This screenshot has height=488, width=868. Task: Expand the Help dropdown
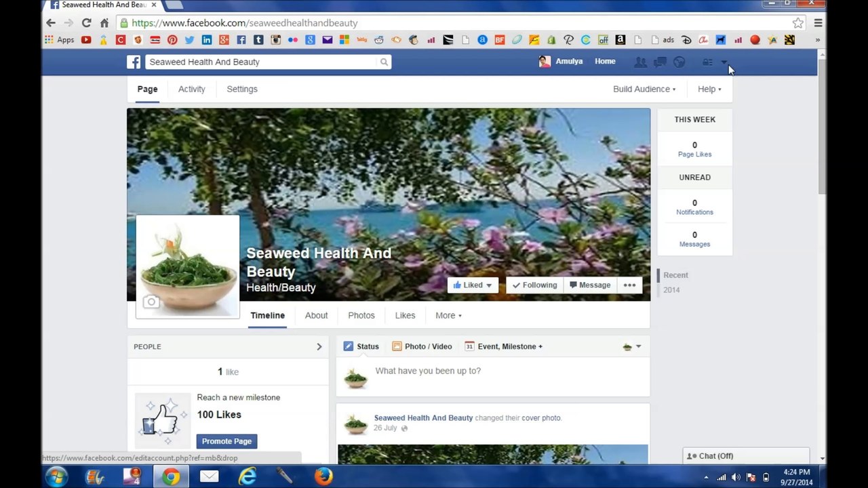click(709, 89)
